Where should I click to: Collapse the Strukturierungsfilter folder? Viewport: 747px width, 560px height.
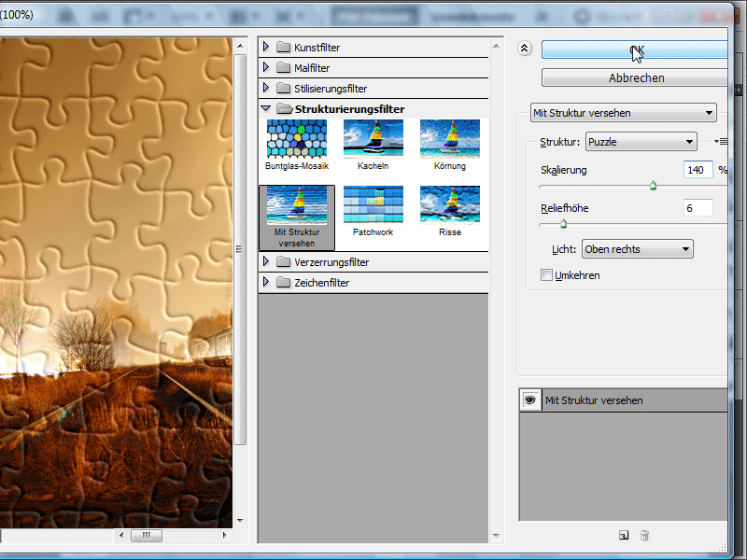(x=266, y=108)
